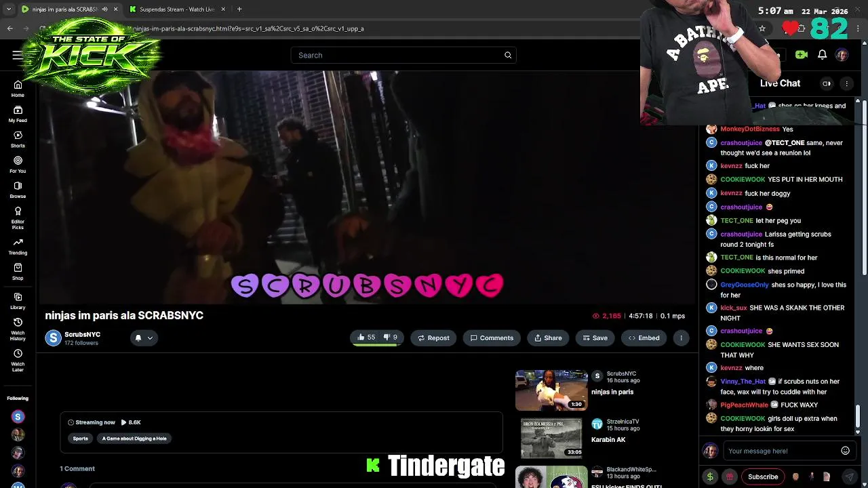Screen dimensions: 868x488
Task: Open Library from the sidebar
Action: pyautogui.click(x=18, y=302)
